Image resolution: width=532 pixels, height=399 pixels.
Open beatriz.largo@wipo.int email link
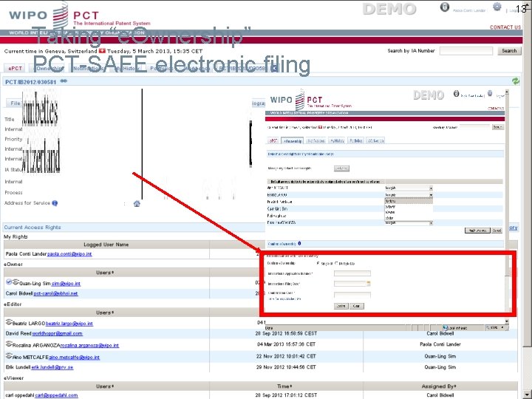(69, 324)
